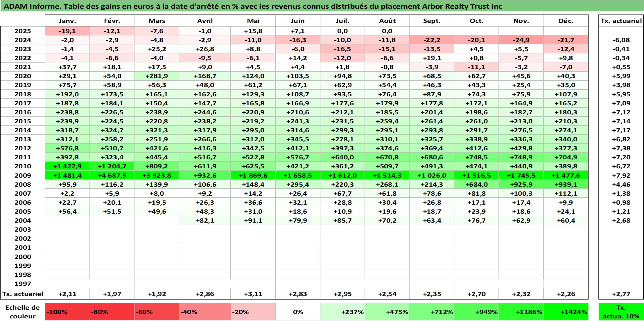Select the cell with value +3 923,8
This screenshot has height=321, width=644.
[x=157, y=175]
